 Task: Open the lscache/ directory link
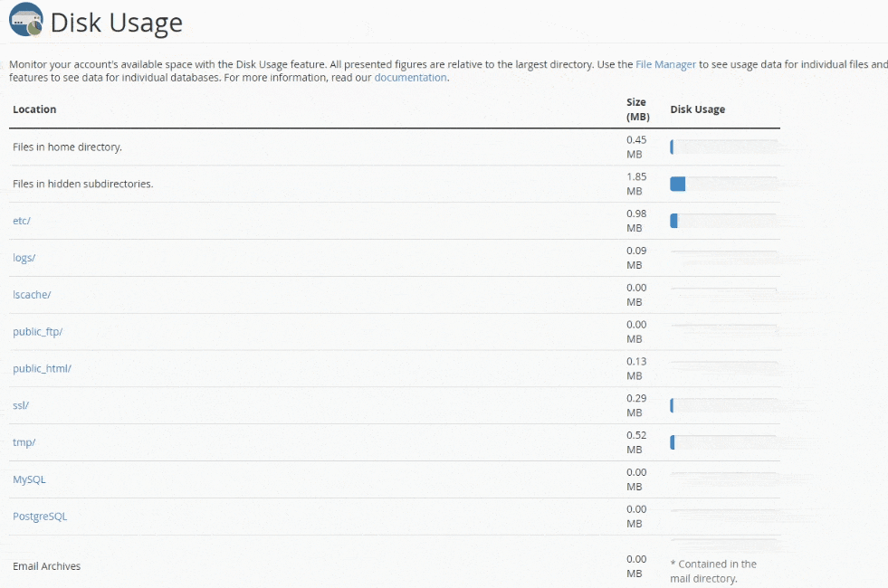coord(32,294)
